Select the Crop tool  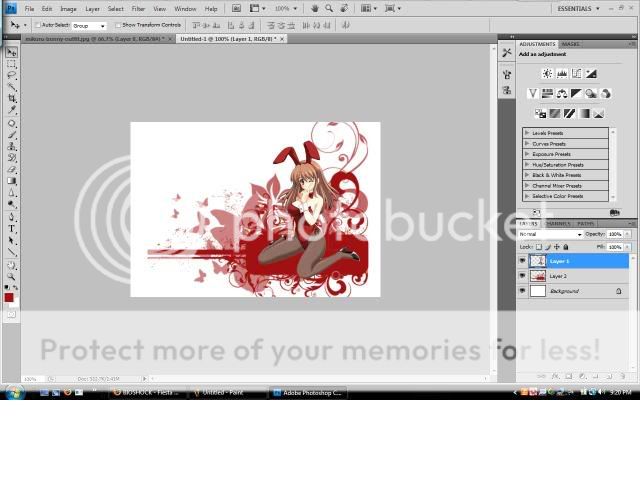pyautogui.click(x=11, y=98)
